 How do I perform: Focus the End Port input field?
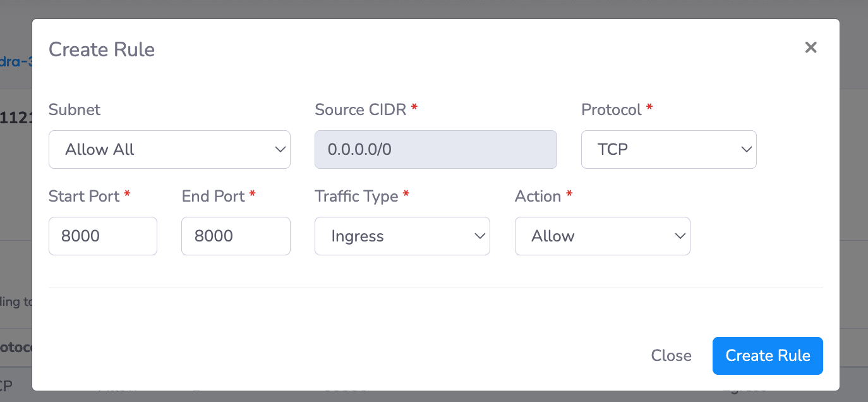pos(236,236)
